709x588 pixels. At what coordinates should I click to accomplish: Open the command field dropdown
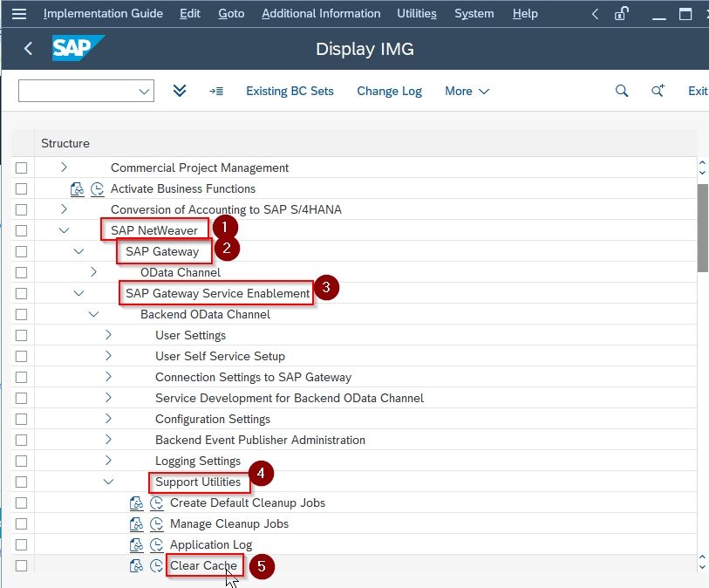coord(144,92)
